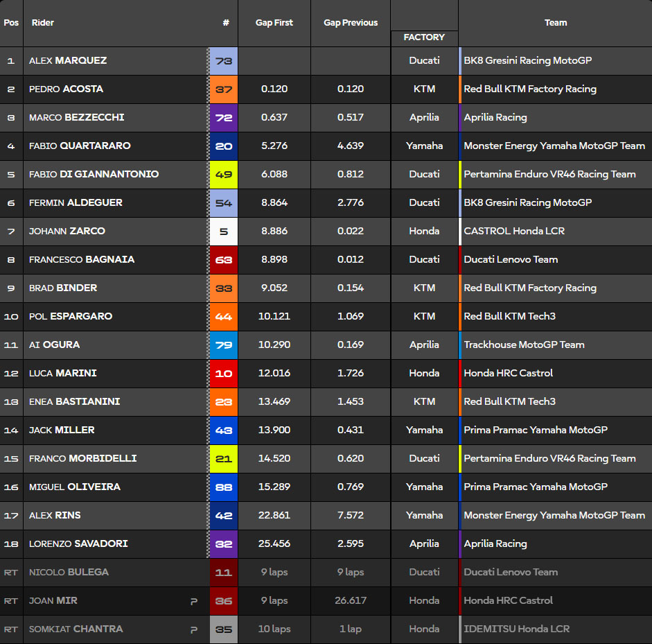Click the yellow number 49 badge

pos(223,175)
